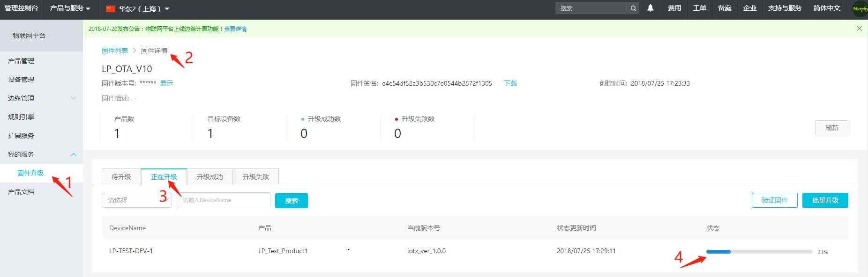Switch to the 待升级 tab
Screen dimensions: 868x277
point(121,177)
